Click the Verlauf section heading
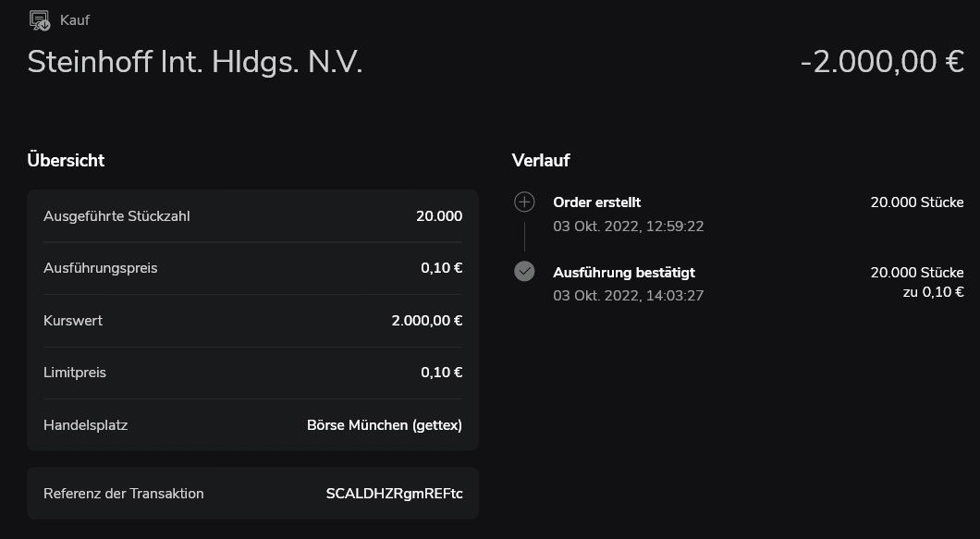The height and width of the screenshot is (539, 980). (541, 160)
